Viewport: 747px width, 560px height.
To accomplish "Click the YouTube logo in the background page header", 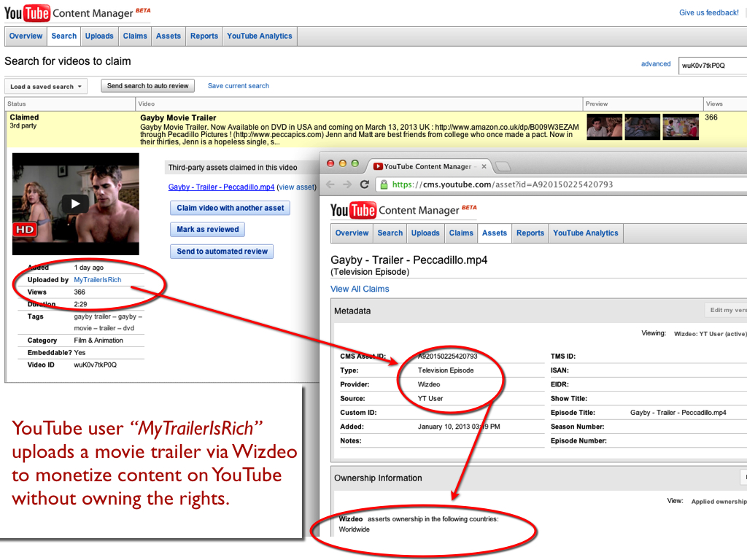I will click(x=27, y=13).
